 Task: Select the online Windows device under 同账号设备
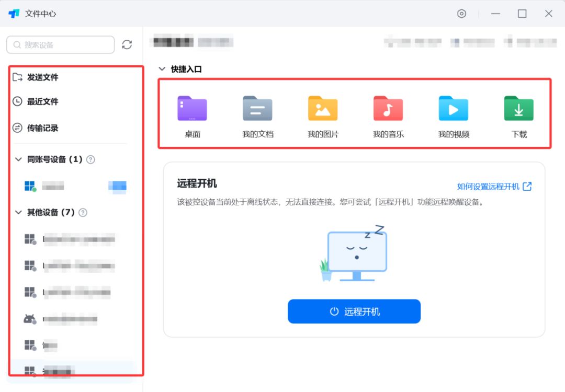coord(75,186)
